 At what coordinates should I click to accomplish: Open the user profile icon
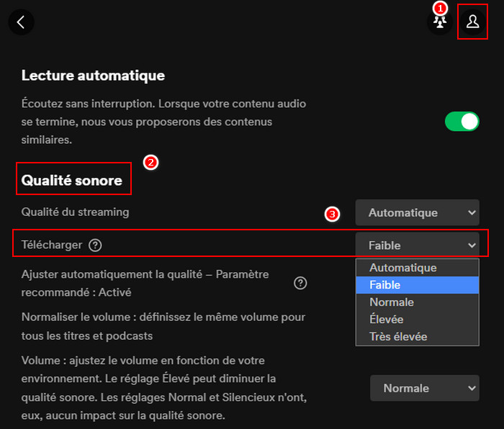coord(472,22)
